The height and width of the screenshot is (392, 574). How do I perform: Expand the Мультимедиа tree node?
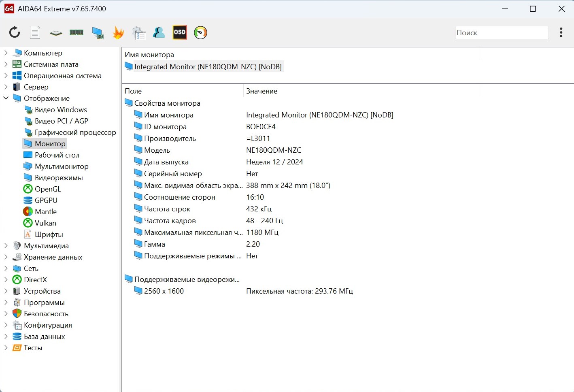(x=6, y=246)
